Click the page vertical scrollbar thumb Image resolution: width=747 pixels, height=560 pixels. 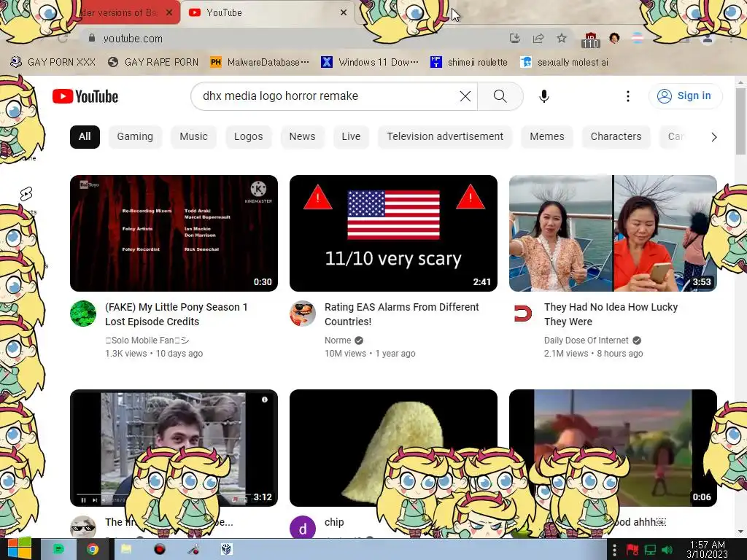(x=740, y=120)
